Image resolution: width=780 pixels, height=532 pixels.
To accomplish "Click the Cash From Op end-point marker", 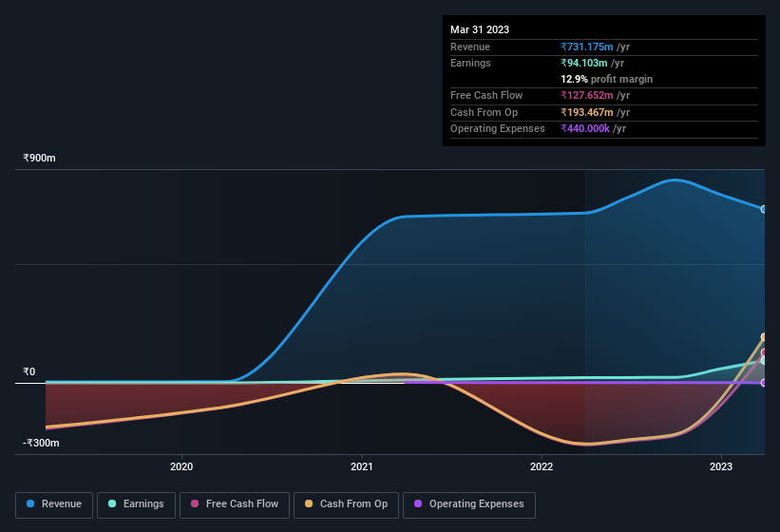I will point(764,337).
